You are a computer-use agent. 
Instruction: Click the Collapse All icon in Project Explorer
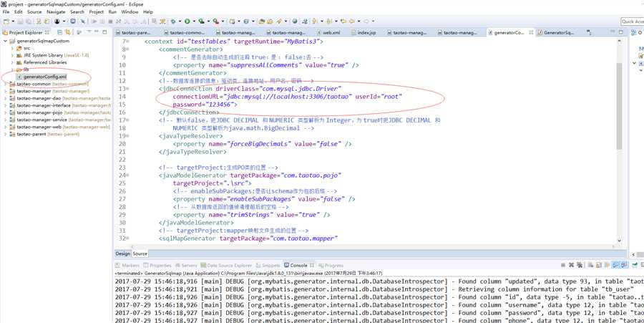point(59,32)
